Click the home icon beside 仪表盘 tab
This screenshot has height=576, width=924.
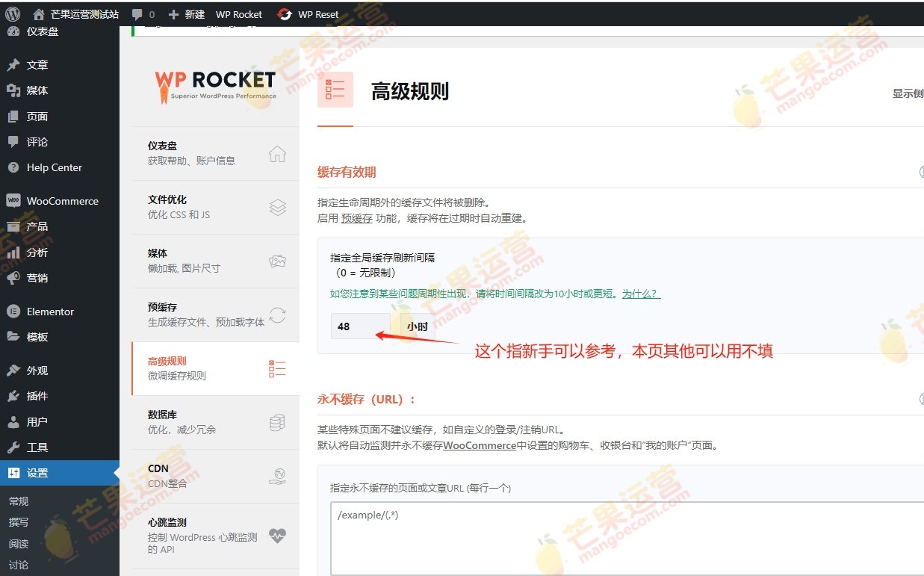(x=277, y=154)
